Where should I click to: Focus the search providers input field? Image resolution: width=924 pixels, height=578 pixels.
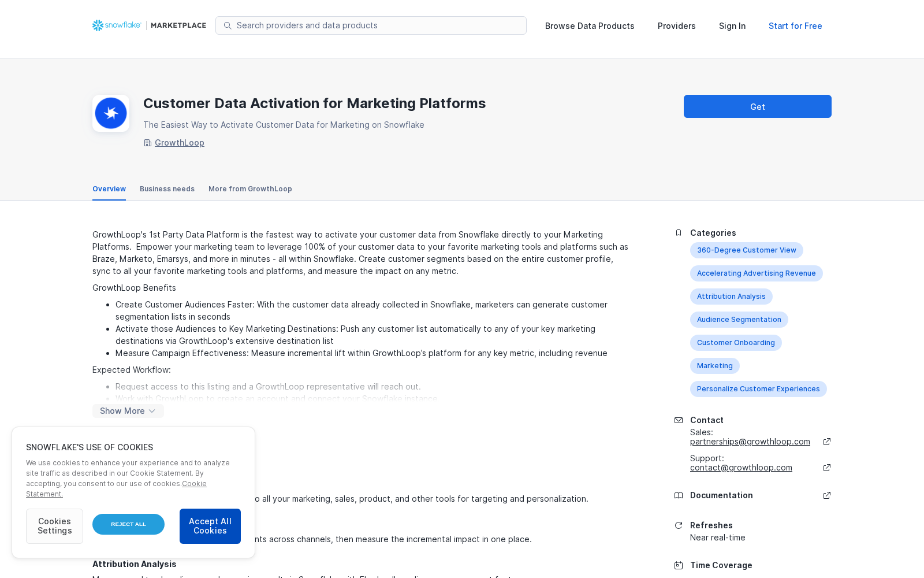pyautogui.click(x=371, y=25)
